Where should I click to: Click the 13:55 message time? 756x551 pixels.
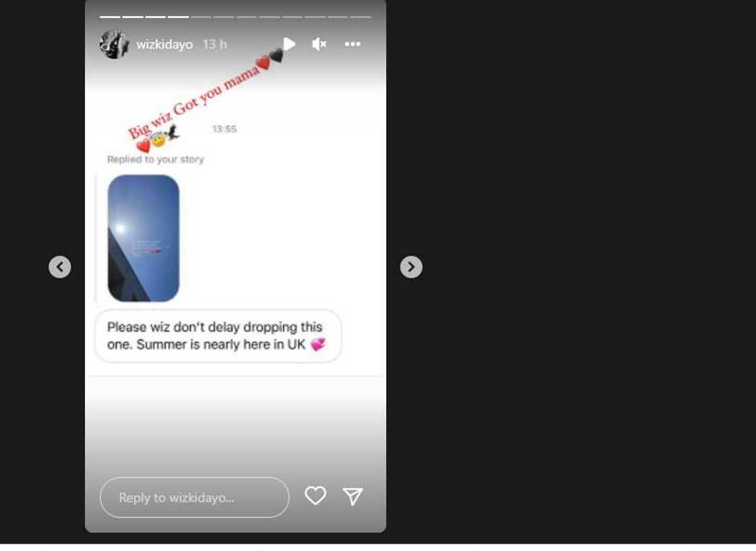[224, 129]
